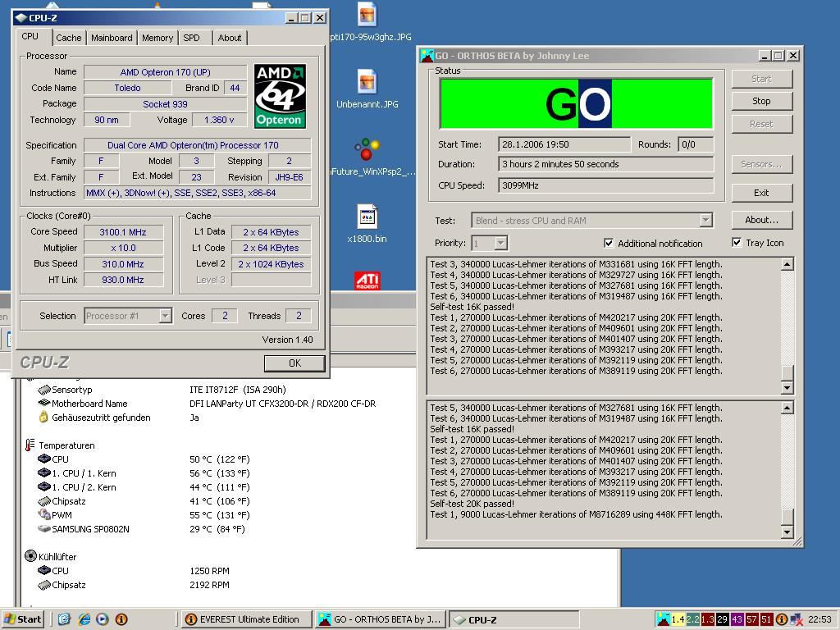
Task: Click the Duration field in ORTHOS
Action: (x=606, y=164)
